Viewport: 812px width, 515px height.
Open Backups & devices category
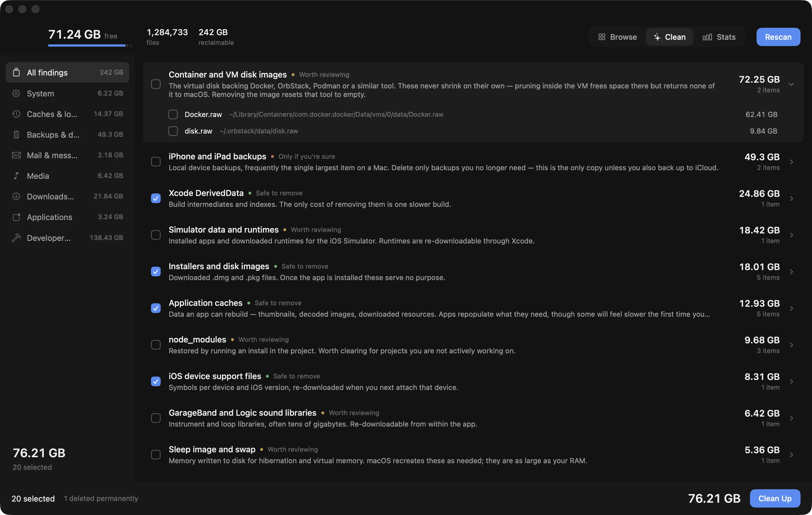(x=67, y=135)
